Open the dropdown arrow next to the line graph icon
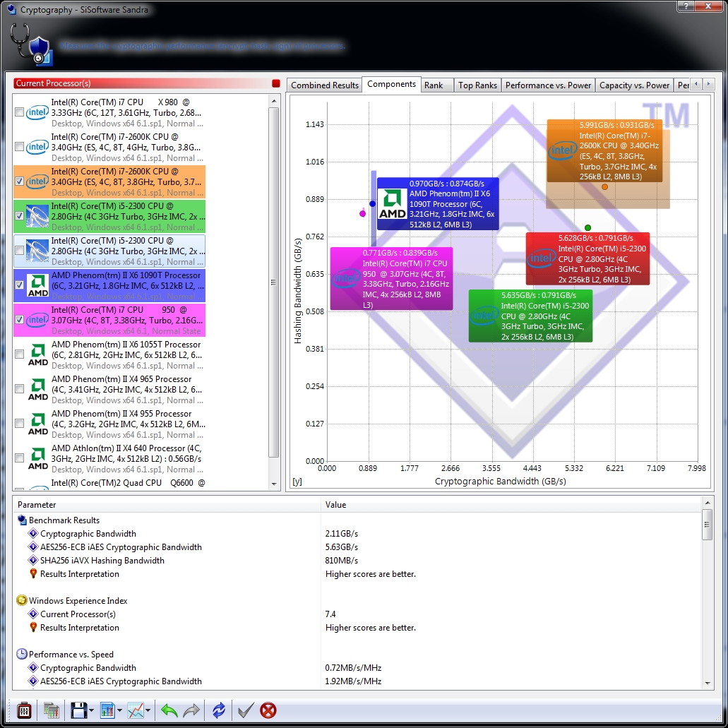Image resolution: width=728 pixels, height=728 pixels. [148, 710]
